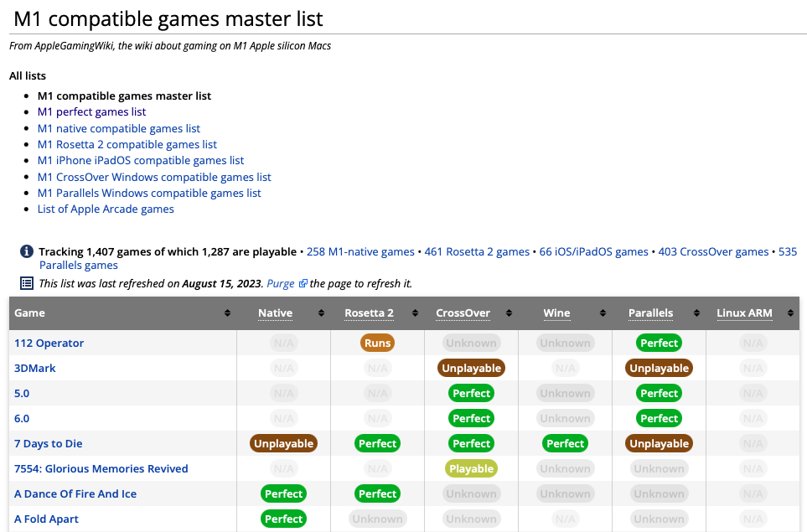Click bold M1 compatible games master list item
The height and width of the screenshot is (532, 807).
pyautogui.click(x=124, y=96)
